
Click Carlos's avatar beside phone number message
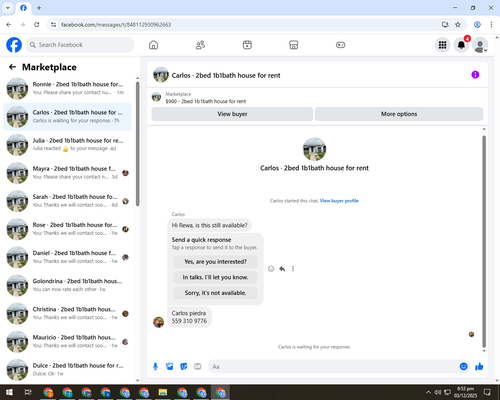click(158, 322)
